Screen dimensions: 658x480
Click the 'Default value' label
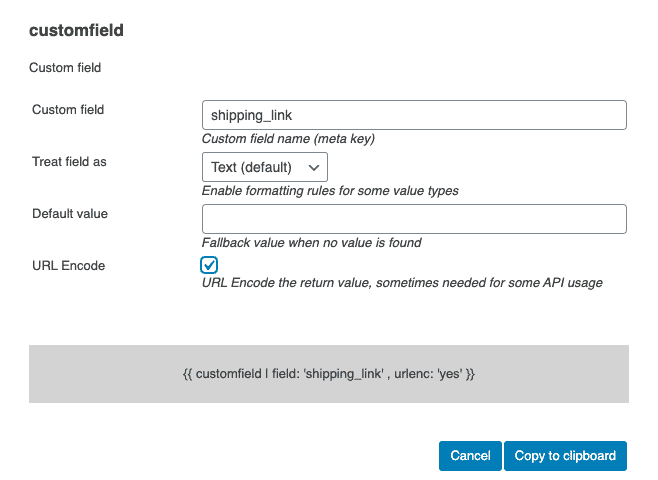tap(70, 214)
